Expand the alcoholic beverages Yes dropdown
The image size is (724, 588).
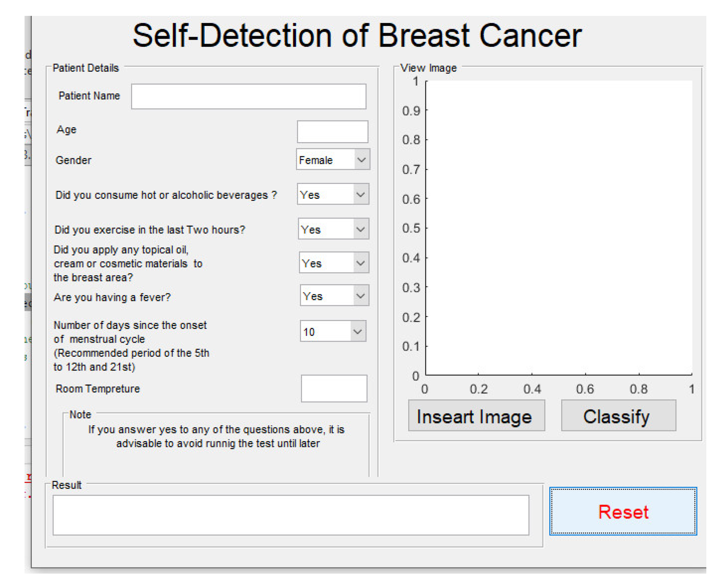[361, 194]
